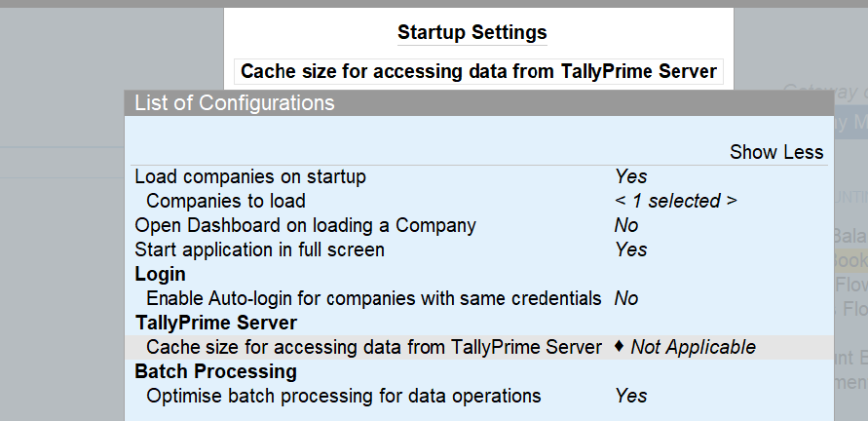This screenshot has height=421, width=868.
Task: Toggle the Yes value for batch processing
Action: pyautogui.click(x=631, y=396)
